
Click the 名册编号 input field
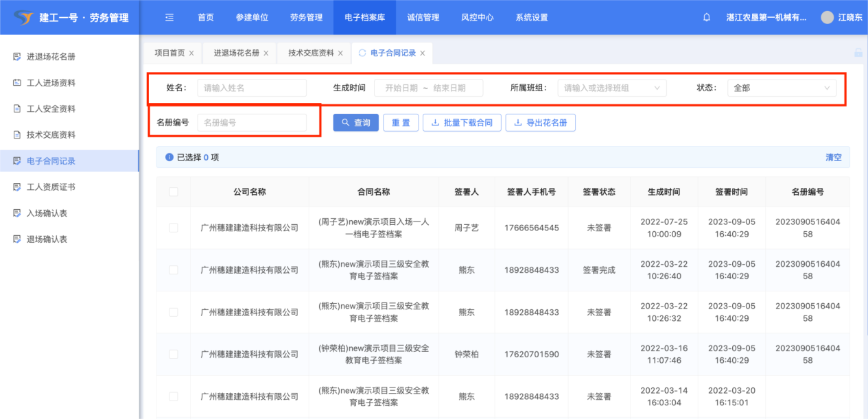click(x=251, y=123)
